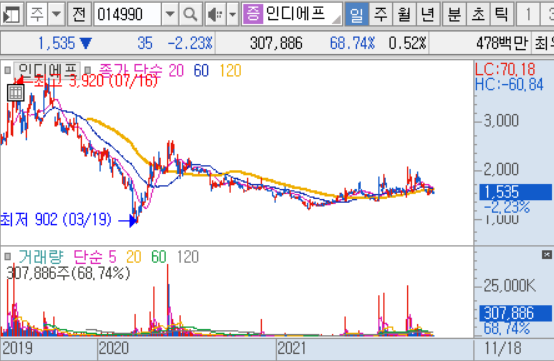The height and width of the screenshot is (361, 554).
Task: Open the 주 market type dropdown arrow
Action: pos(56,14)
